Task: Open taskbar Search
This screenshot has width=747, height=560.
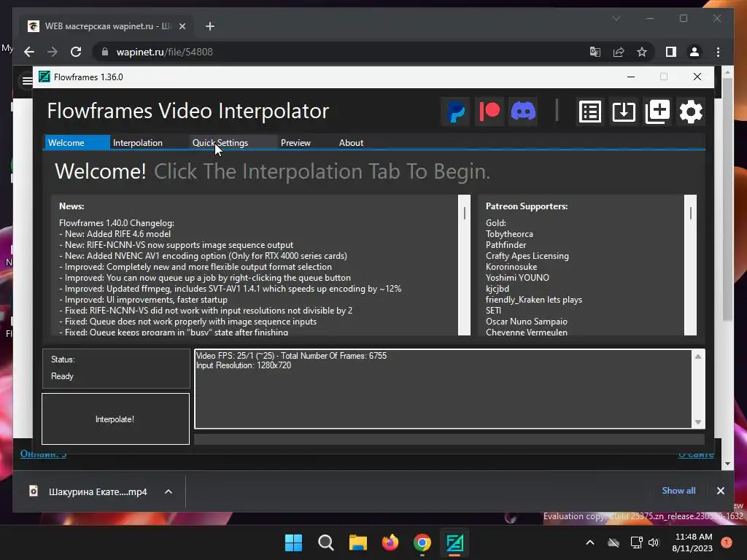Action: point(326,542)
